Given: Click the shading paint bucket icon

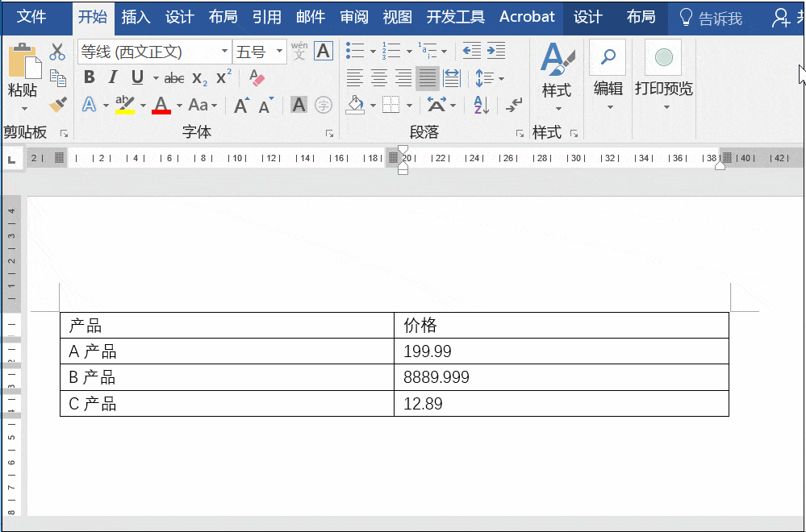Looking at the screenshot, I should pyautogui.click(x=355, y=106).
